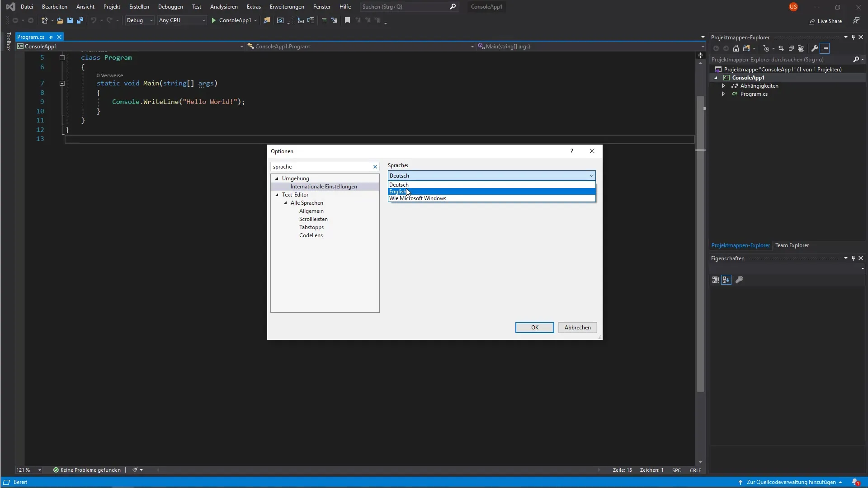Open the Sprache combo box
868x488 pixels.
[491, 175]
